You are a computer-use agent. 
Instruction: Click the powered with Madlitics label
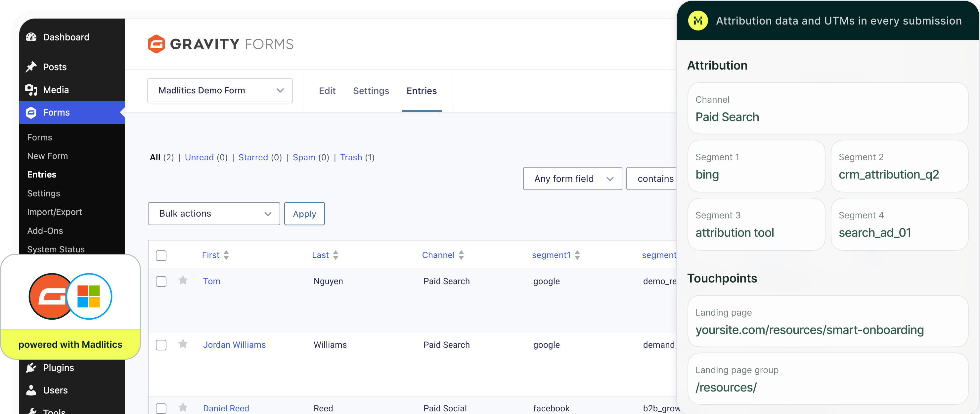[70, 344]
